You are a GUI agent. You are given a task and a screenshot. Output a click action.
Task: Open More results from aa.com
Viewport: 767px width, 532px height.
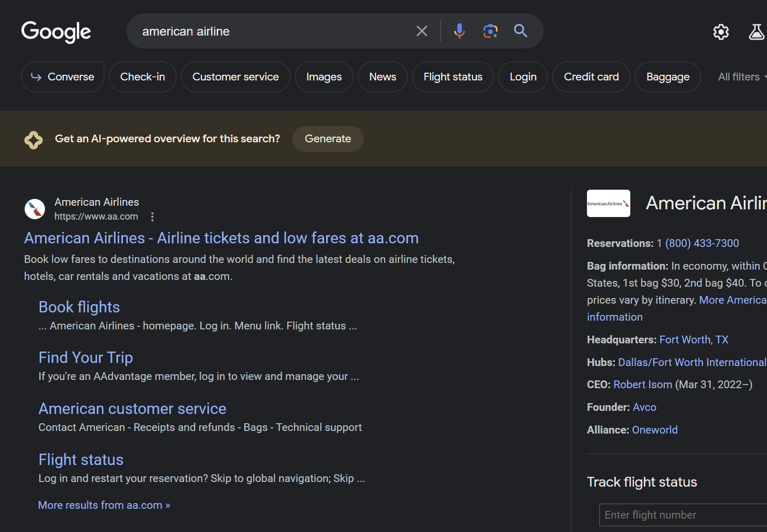coord(104,505)
